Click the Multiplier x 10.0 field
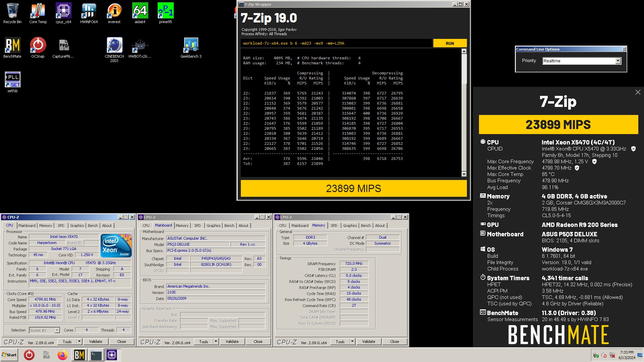Image resolution: width=644 pixels, height=362 pixels. click(x=46, y=305)
